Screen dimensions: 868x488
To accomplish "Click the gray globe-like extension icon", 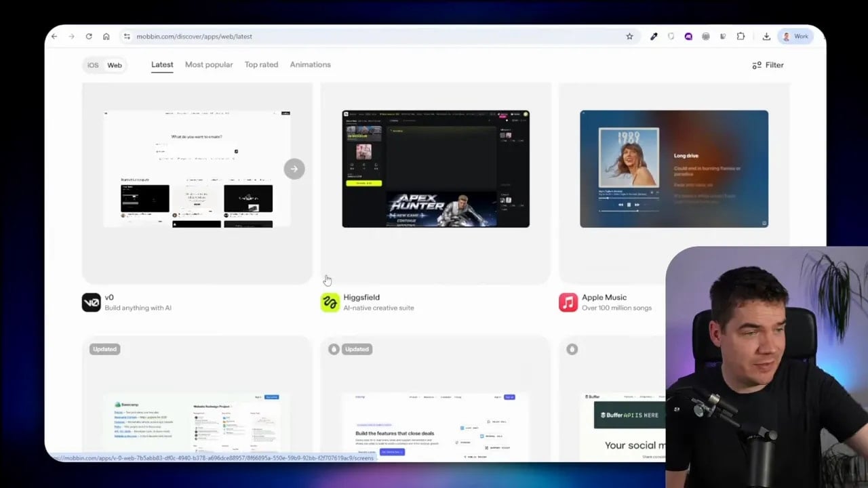I will point(706,37).
